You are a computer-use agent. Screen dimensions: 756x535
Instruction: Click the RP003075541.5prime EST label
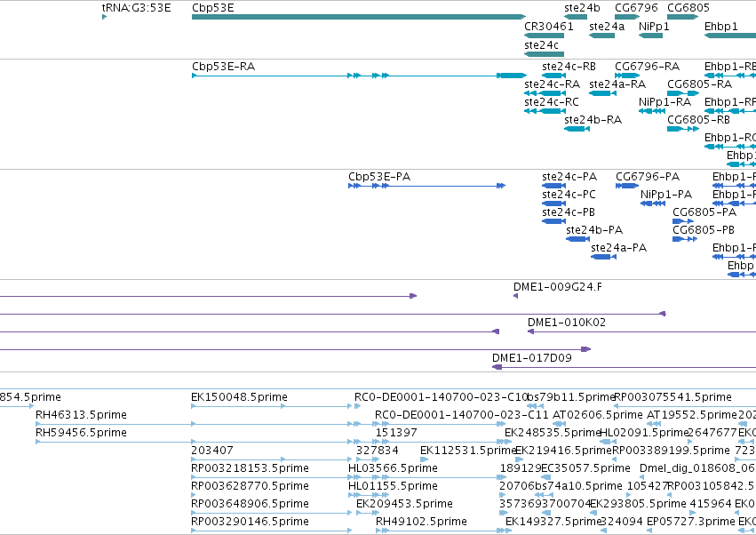(x=673, y=397)
